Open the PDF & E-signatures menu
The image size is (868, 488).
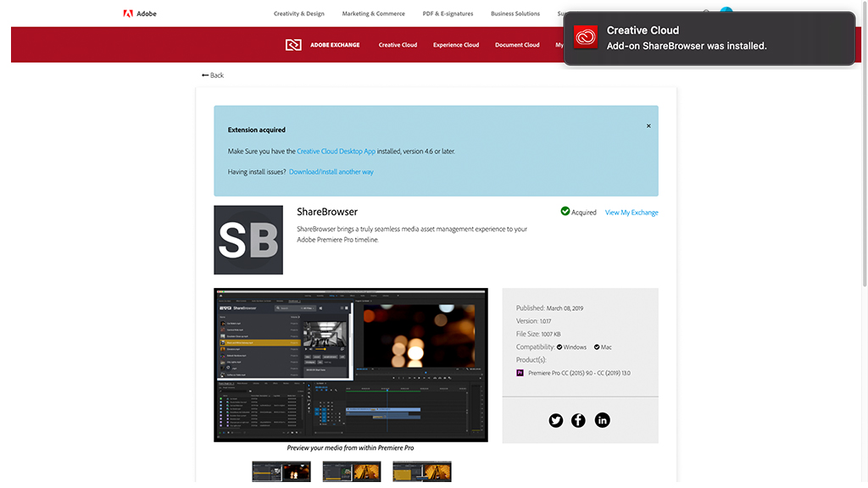pos(448,14)
